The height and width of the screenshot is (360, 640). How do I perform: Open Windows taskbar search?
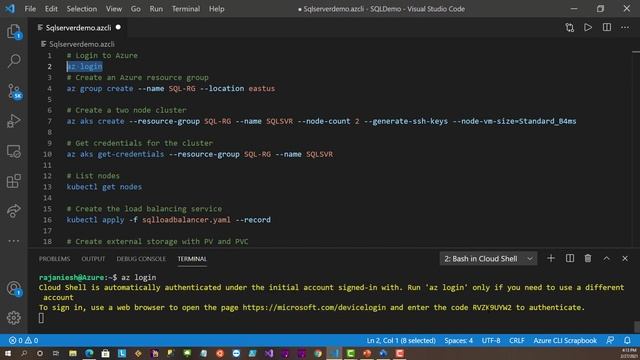(x=24, y=353)
